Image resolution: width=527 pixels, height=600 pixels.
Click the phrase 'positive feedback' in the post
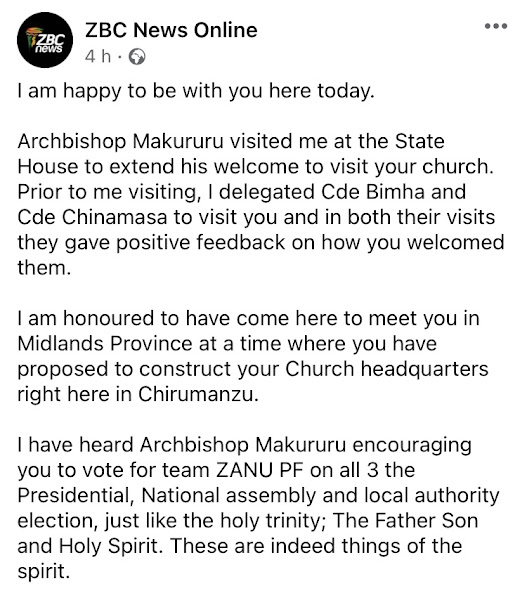pos(201,242)
